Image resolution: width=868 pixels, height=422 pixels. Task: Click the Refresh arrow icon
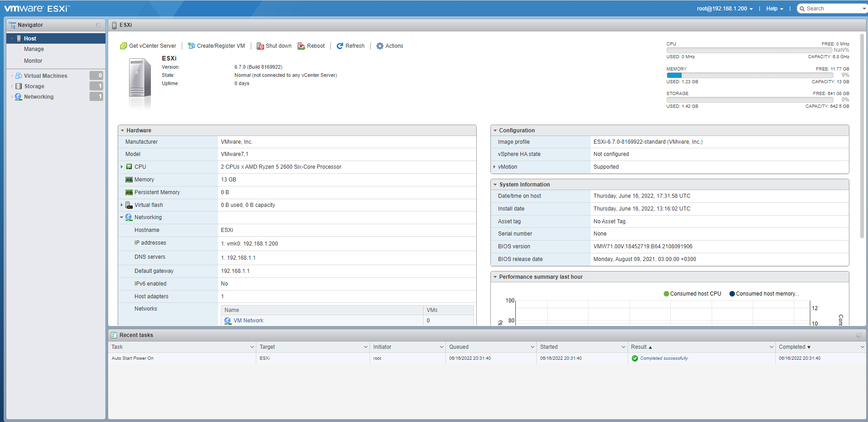[340, 46]
